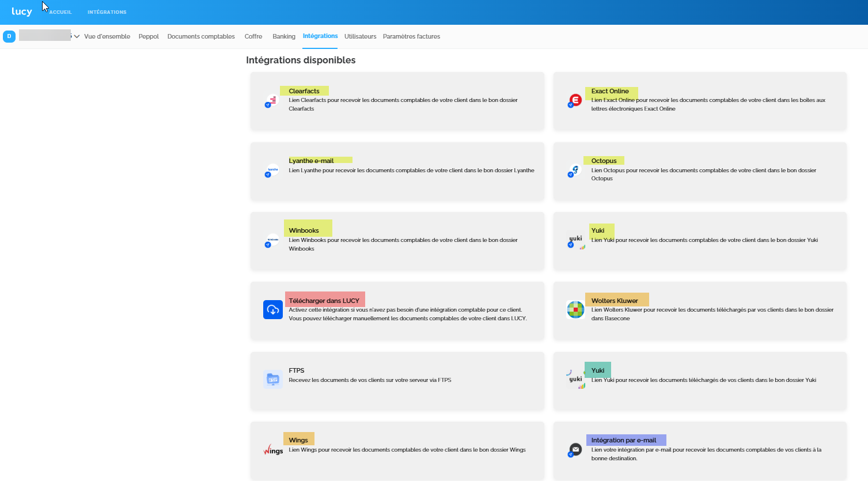The image size is (868, 481).
Task: Click the Yuki logo beside the 'documents comptables' description
Action: (575, 241)
